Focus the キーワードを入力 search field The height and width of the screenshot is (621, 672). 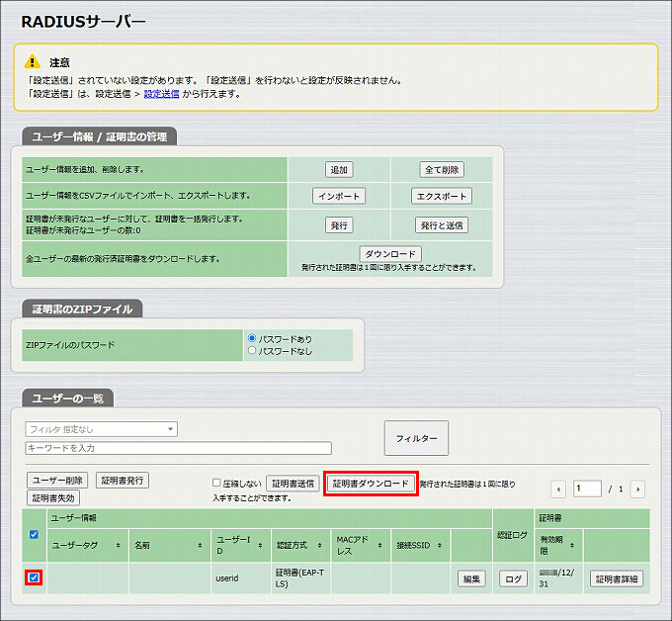(178, 448)
